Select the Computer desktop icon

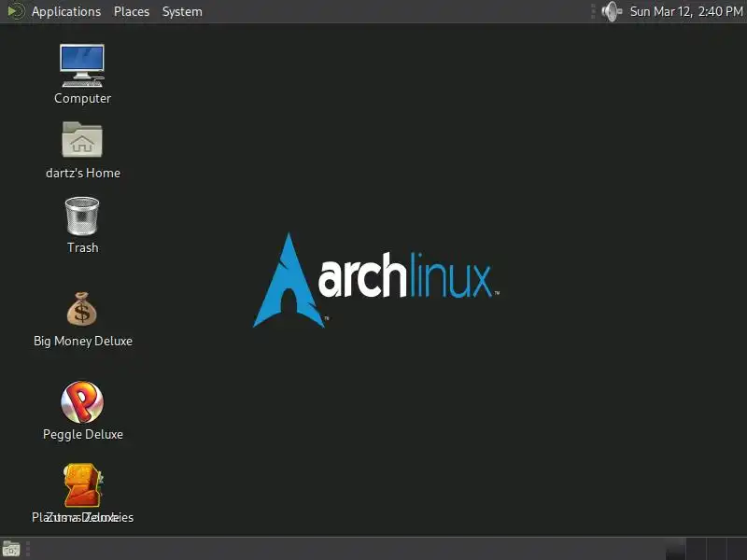tap(82, 65)
